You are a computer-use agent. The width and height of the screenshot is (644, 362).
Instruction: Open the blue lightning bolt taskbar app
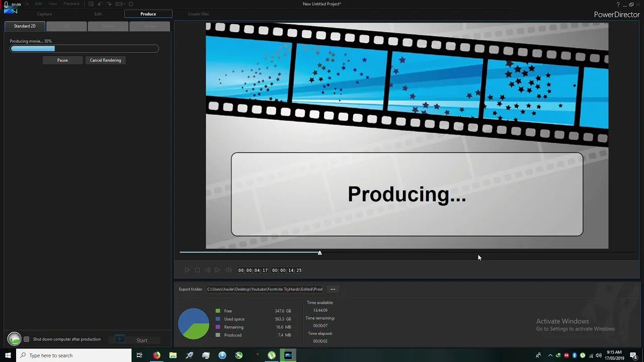coord(222,355)
